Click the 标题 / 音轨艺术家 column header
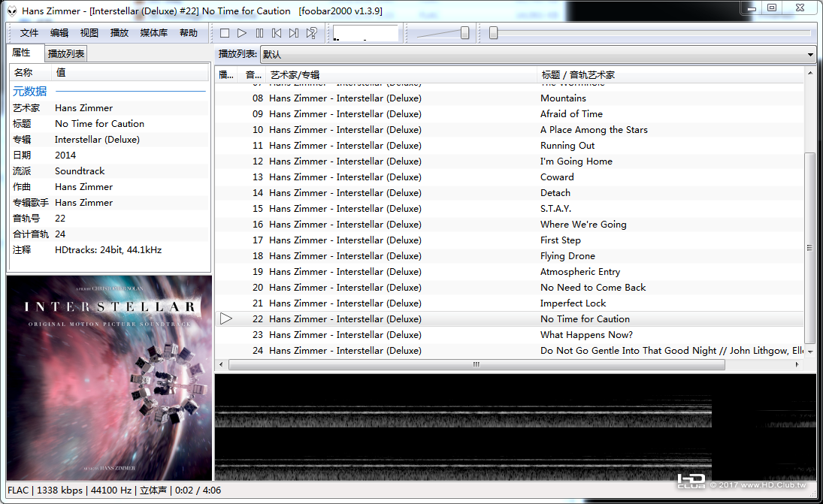Viewport: 823px width, 504px height. [x=670, y=74]
